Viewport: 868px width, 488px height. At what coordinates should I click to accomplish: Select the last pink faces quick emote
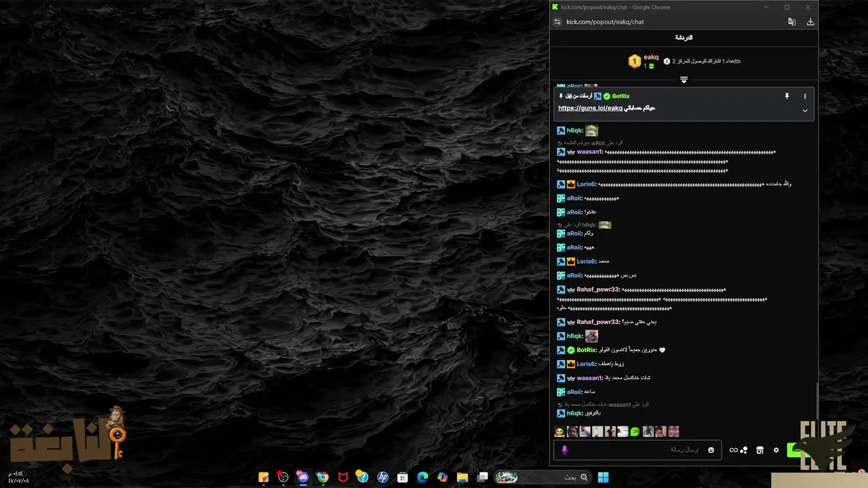[x=673, y=432]
